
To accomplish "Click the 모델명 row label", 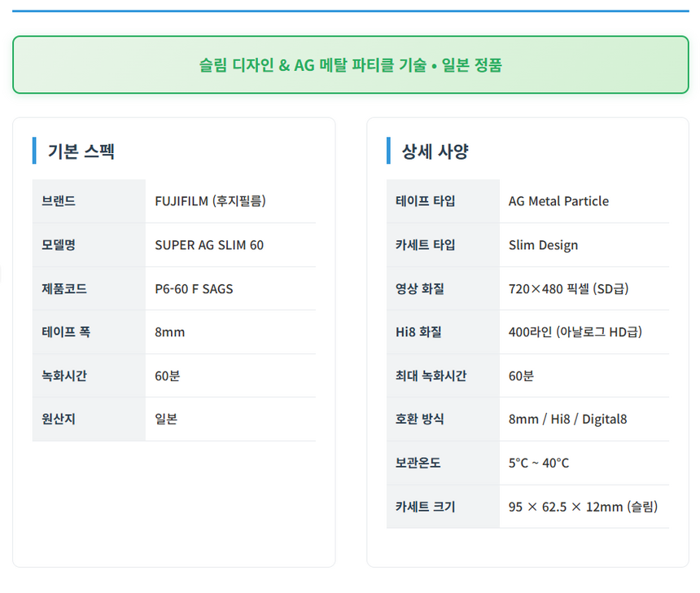I will pos(59,245).
